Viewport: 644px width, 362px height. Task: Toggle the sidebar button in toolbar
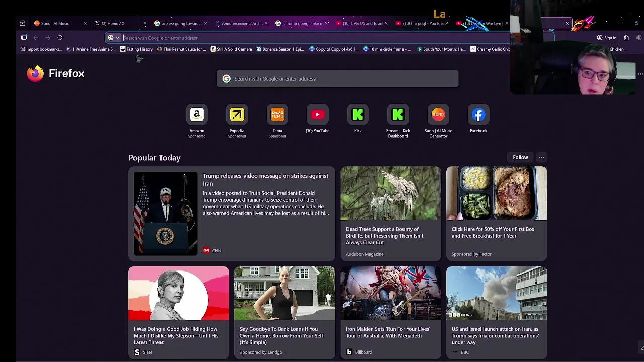(x=24, y=37)
